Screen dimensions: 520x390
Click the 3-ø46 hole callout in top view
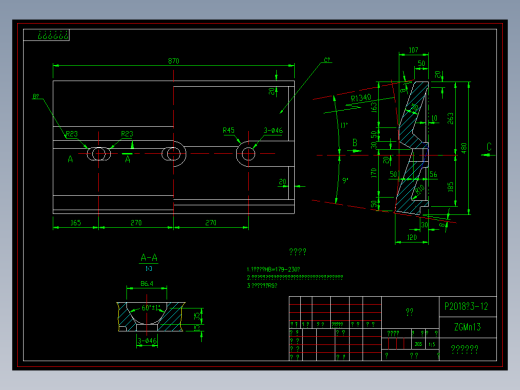[x=273, y=130]
